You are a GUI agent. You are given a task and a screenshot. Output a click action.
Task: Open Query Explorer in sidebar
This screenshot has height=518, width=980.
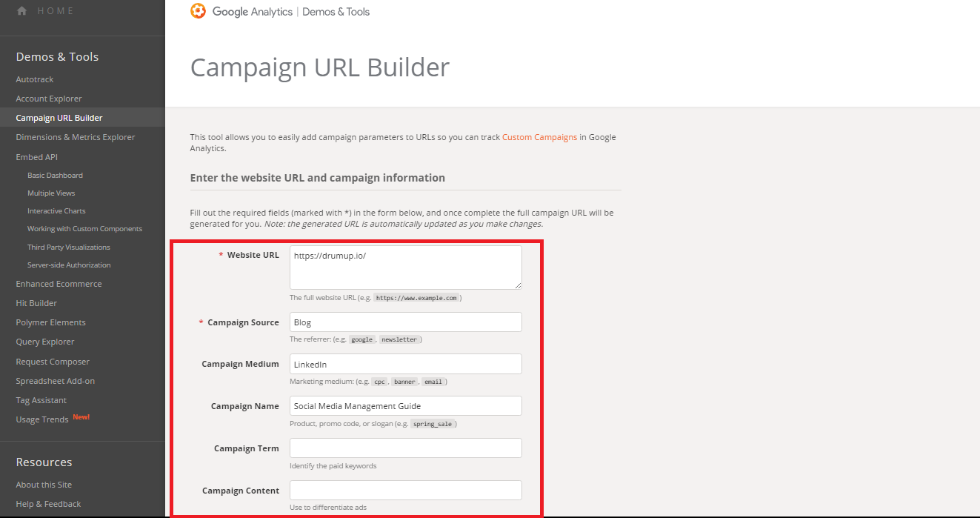click(x=45, y=342)
